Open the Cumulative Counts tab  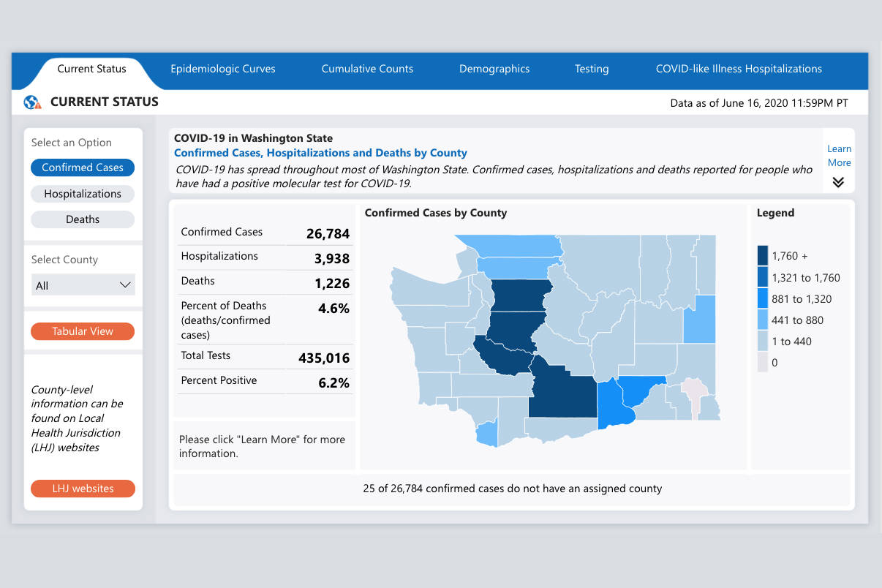(x=367, y=69)
